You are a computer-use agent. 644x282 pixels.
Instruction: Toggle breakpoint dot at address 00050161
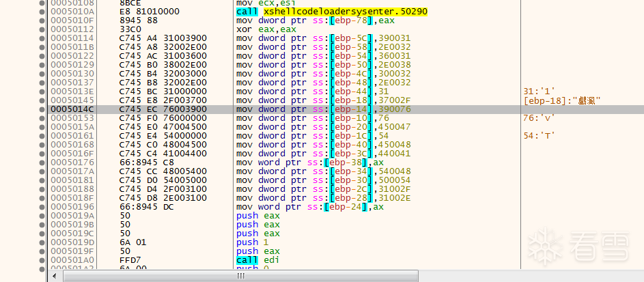[x=42, y=136]
